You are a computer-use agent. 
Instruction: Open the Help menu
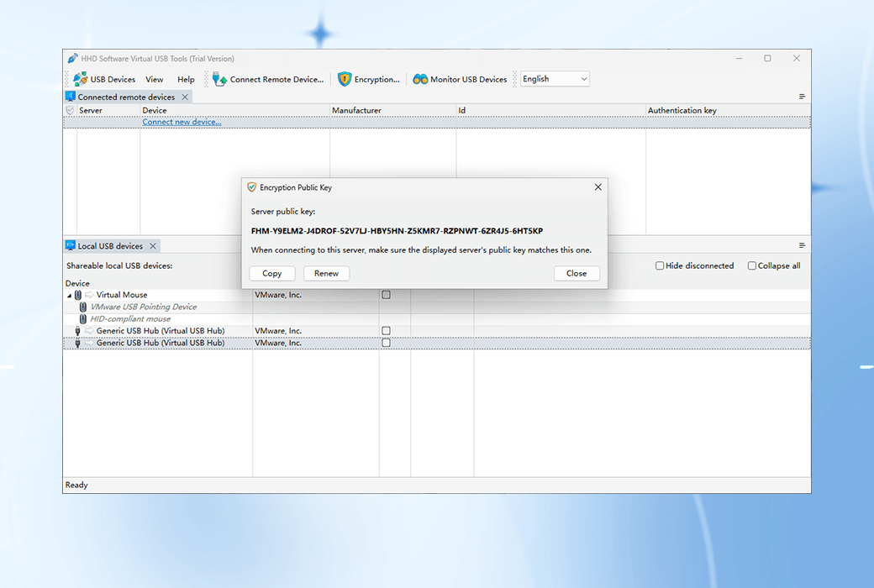pyautogui.click(x=186, y=79)
